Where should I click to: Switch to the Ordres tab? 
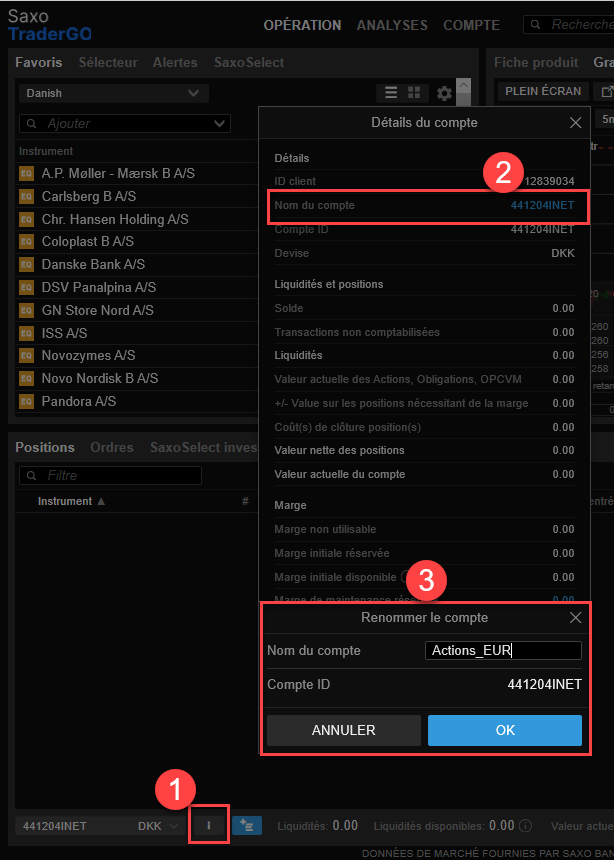tap(112, 448)
